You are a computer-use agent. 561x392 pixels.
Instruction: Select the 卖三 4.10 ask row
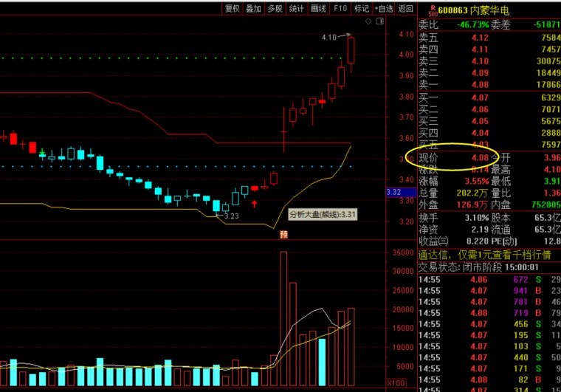point(489,61)
